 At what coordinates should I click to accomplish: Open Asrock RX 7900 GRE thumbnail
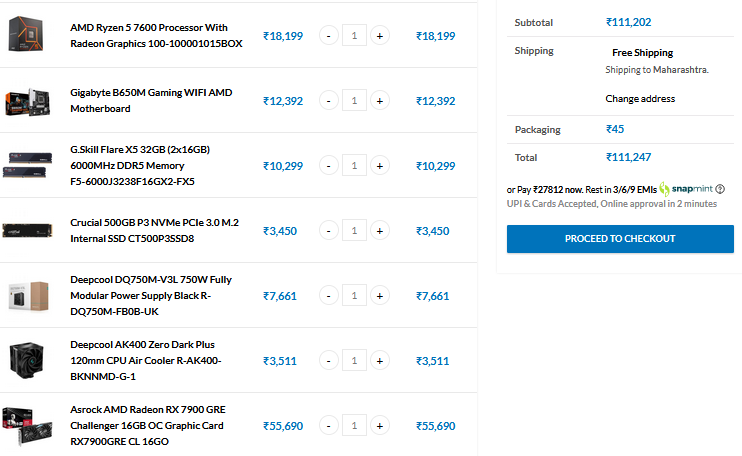coord(26,426)
